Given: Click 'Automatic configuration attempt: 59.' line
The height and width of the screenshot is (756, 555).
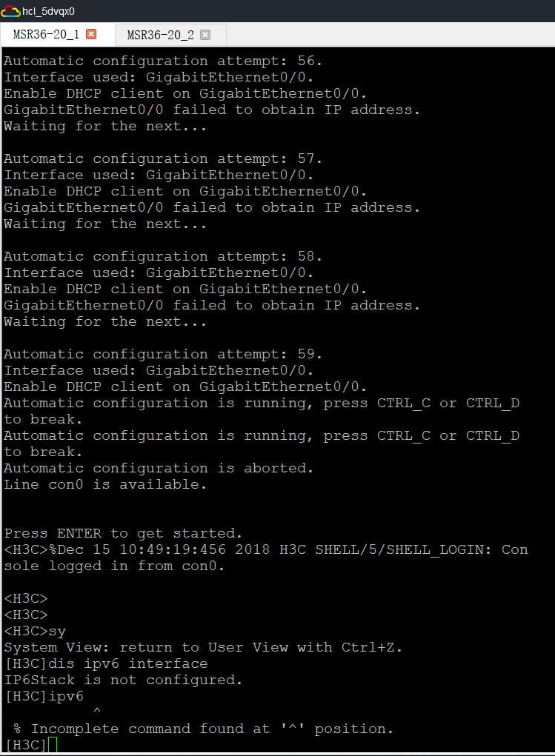Looking at the screenshot, I should (163, 354).
